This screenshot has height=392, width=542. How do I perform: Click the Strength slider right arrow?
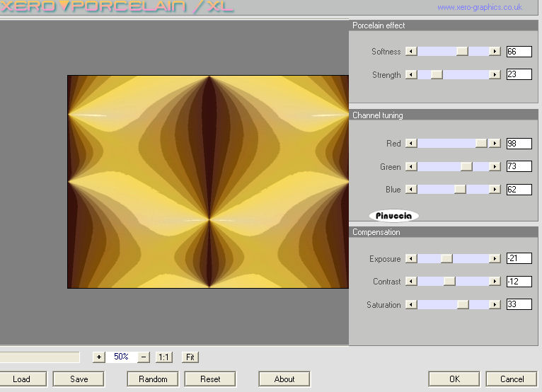pyautogui.click(x=495, y=74)
